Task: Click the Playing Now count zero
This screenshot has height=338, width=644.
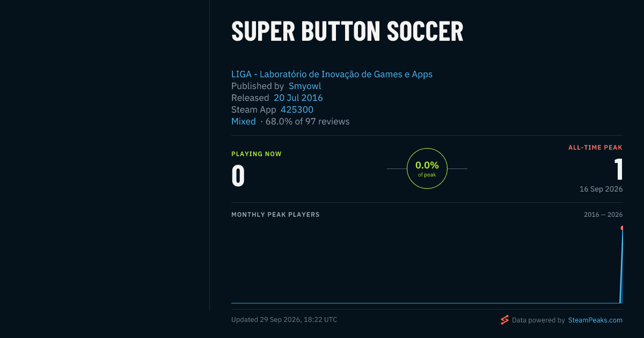Action: coord(238,176)
